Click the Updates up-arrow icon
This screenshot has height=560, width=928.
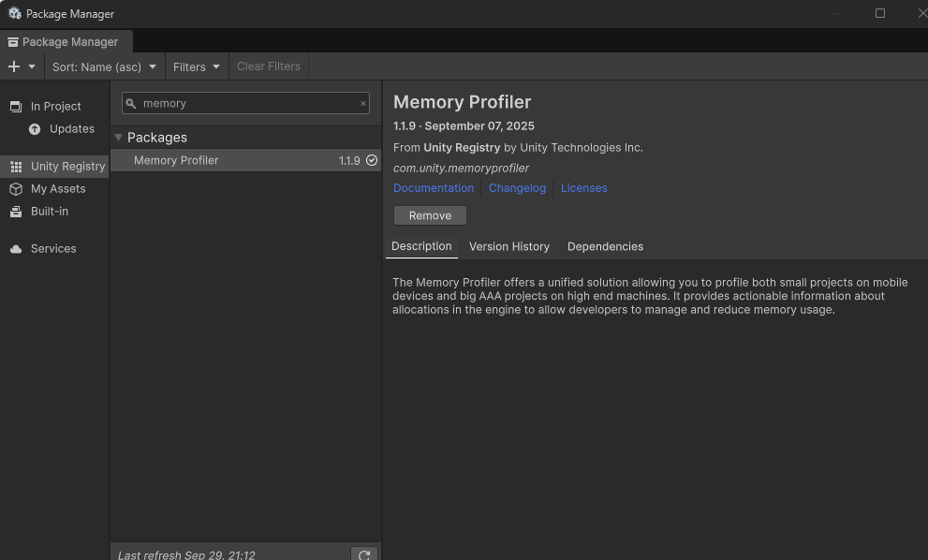(x=35, y=129)
